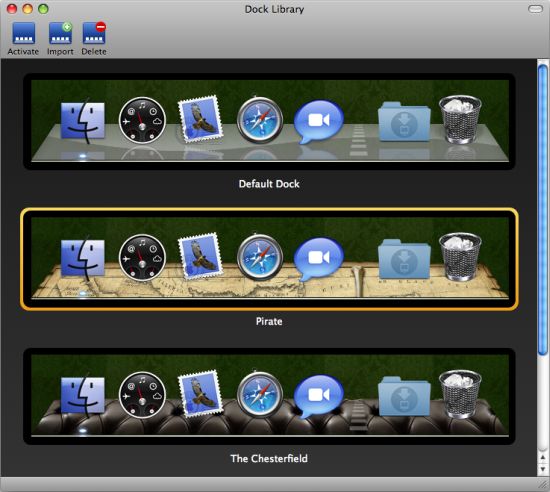Pick the Dashboard icon in The Chesterfield dock
The image size is (550, 492).
click(142, 395)
